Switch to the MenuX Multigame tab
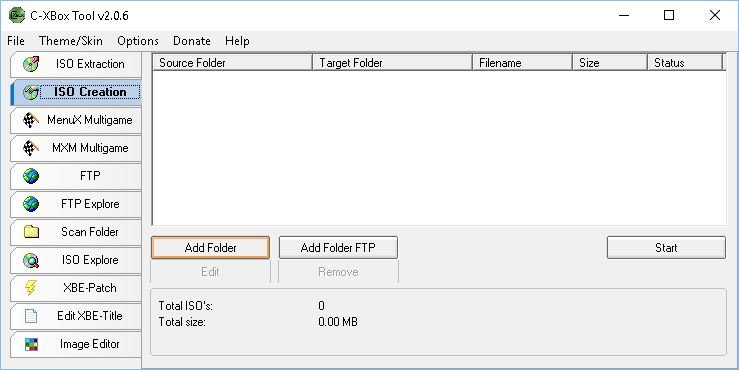This screenshot has height=370, width=739. tap(76, 120)
